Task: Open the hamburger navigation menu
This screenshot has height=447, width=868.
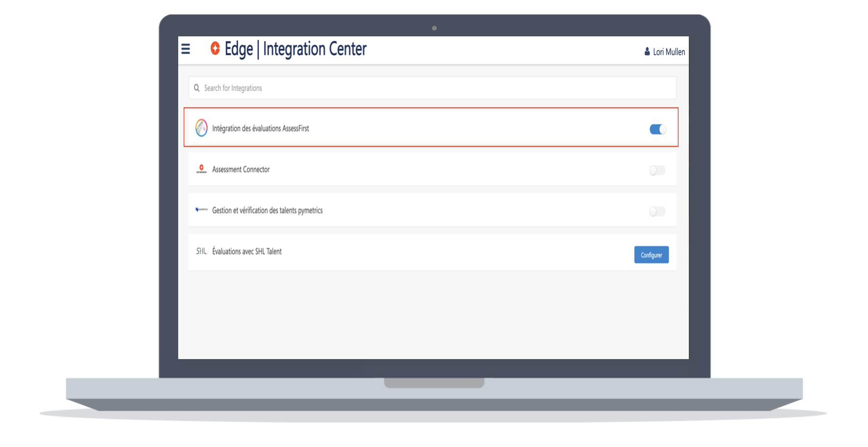Action: coord(186,49)
